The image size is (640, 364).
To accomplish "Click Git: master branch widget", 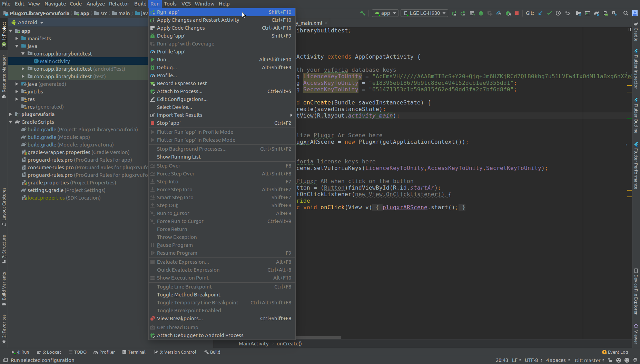I will point(590,360).
